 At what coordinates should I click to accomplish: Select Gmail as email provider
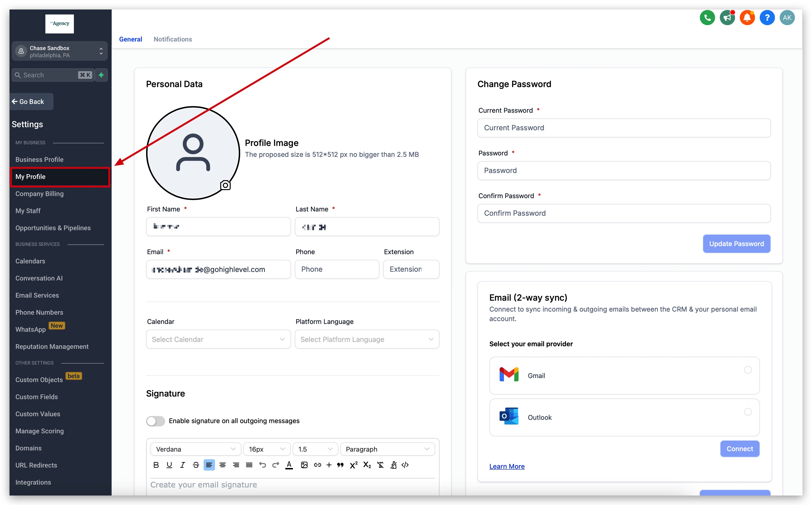tap(748, 370)
